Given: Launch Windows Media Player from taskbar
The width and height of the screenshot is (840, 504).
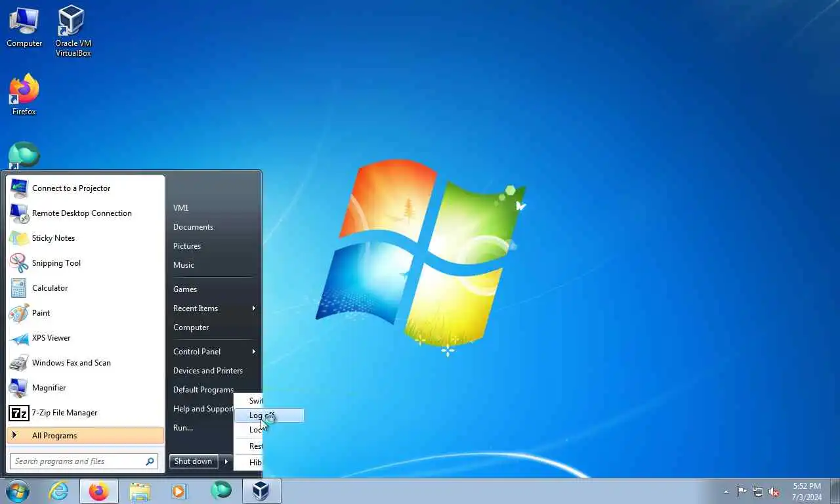Looking at the screenshot, I should tap(178, 491).
